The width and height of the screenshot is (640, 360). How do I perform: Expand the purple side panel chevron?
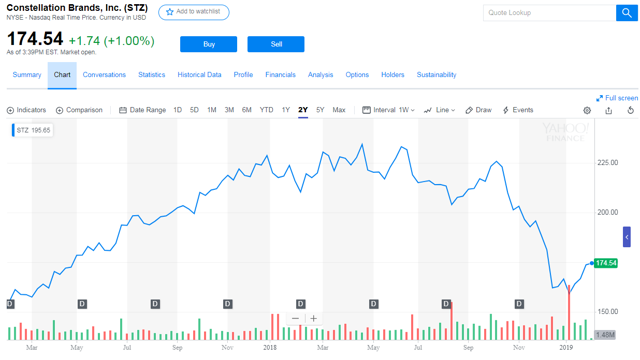[x=627, y=237]
